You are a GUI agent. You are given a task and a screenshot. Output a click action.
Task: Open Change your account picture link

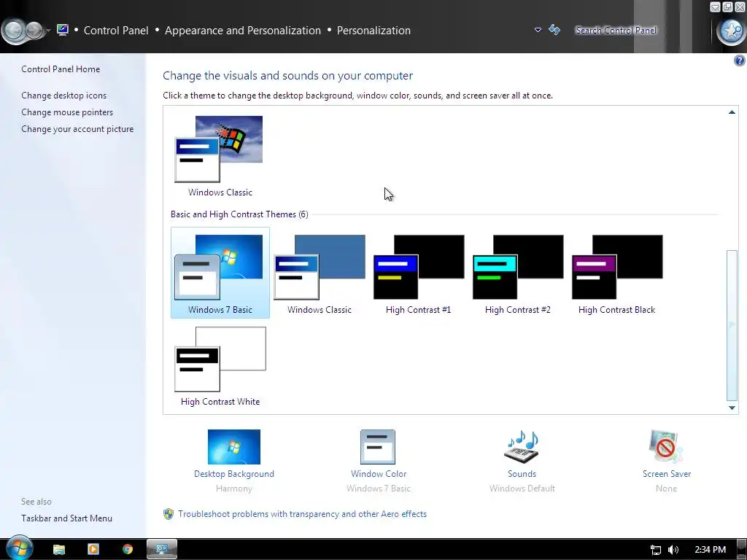pyautogui.click(x=77, y=128)
